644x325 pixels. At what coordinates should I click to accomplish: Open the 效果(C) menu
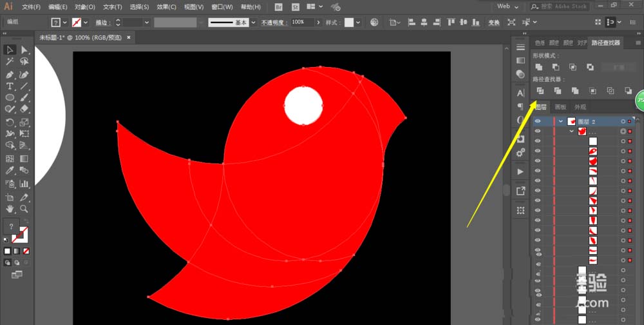pyautogui.click(x=166, y=6)
